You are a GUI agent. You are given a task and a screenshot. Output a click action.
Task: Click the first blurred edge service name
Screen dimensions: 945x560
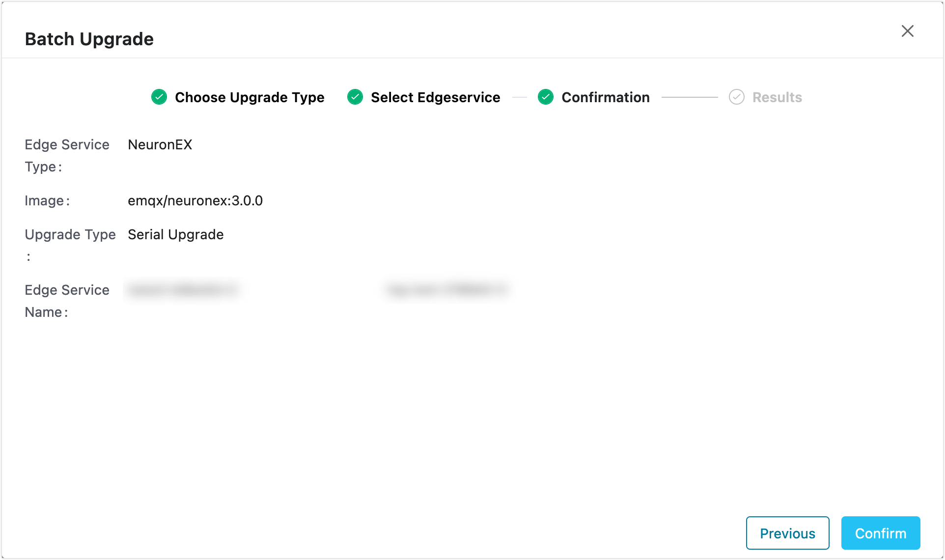coord(183,290)
